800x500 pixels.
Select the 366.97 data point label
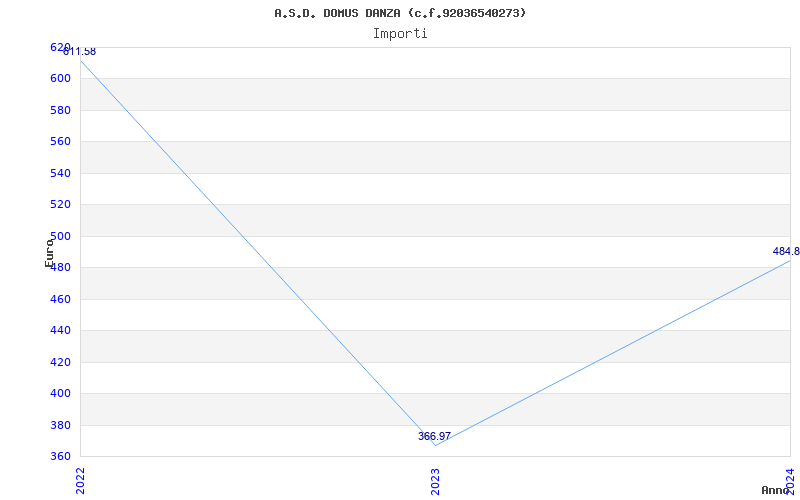click(434, 436)
